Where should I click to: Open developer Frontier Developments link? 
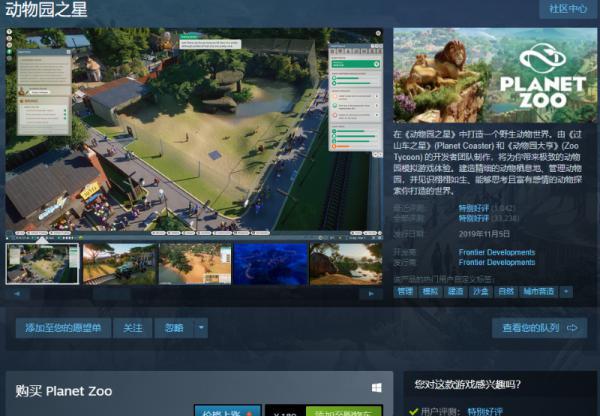pyautogui.click(x=497, y=252)
